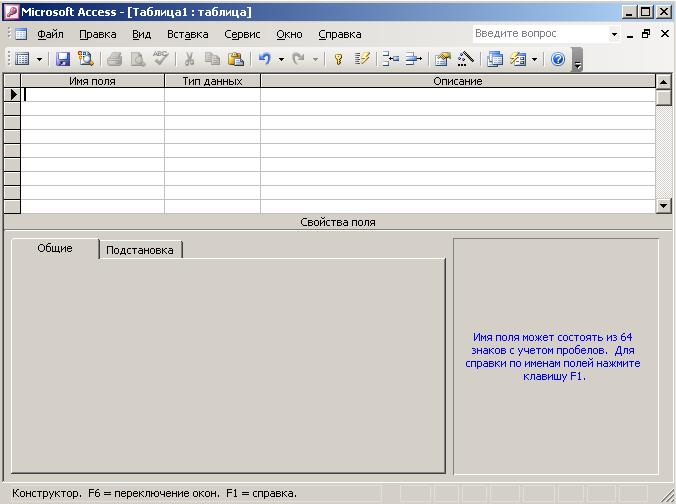The image size is (676, 504).
Task: Click the Indexes lightning icon
Action: (362, 59)
